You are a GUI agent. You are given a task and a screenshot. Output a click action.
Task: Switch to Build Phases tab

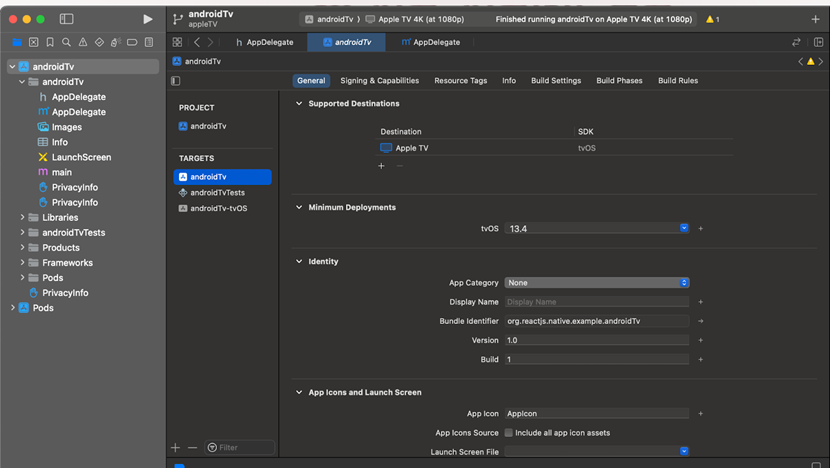tap(619, 80)
